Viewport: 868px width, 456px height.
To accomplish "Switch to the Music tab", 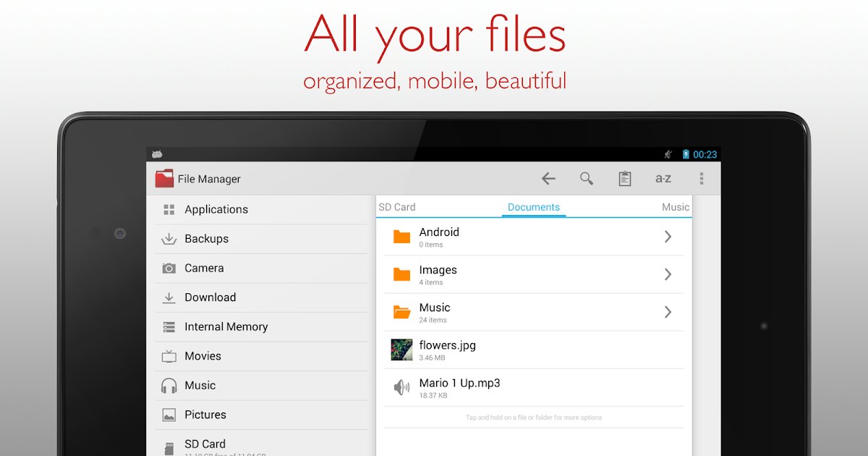I will pyautogui.click(x=676, y=207).
